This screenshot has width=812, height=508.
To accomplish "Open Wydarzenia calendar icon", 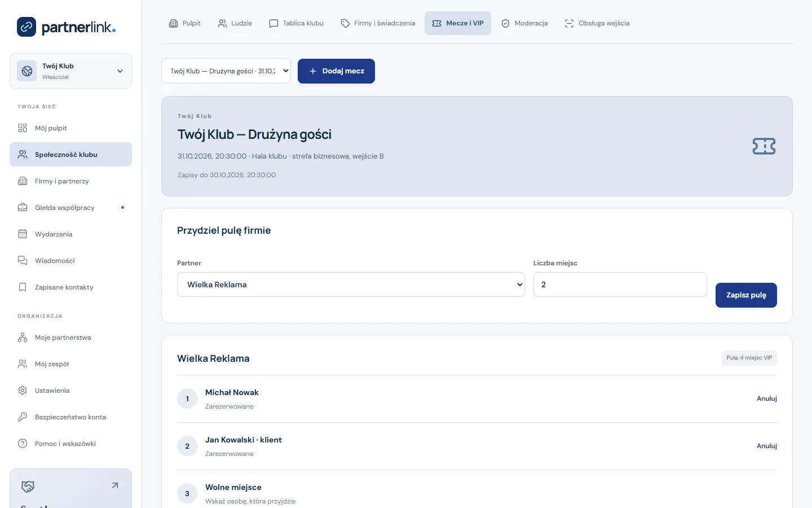I will tap(23, 234).
